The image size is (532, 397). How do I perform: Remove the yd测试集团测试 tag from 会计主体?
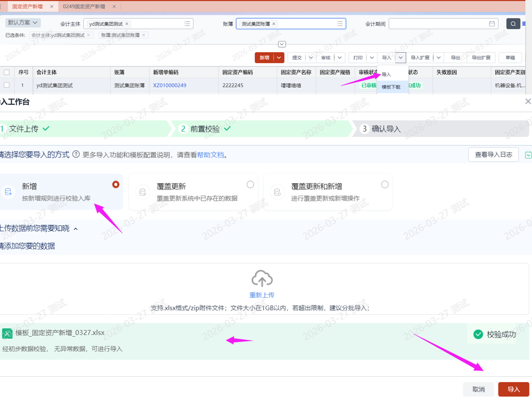click(127, 24)
